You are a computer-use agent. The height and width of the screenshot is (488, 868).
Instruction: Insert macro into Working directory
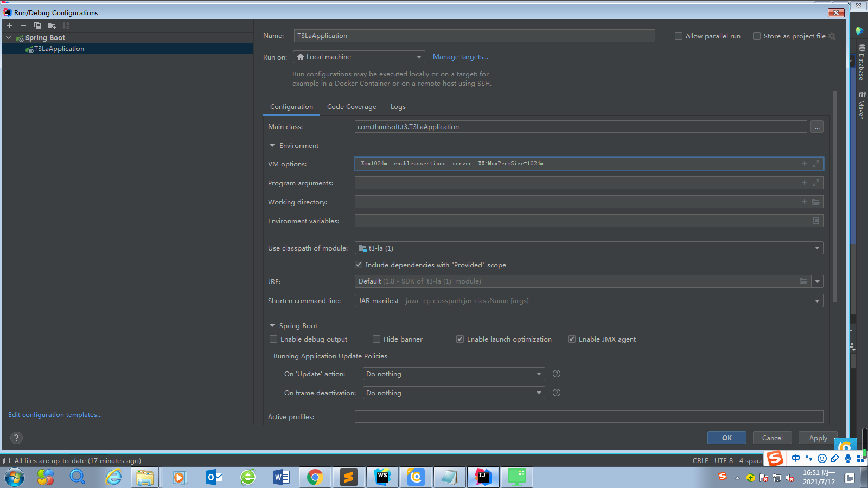pyautogui.click(x=805, y=202)
